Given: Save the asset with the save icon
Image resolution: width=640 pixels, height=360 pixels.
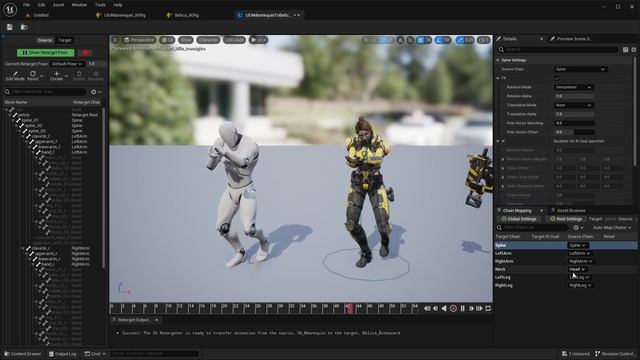Looking at the screenshot, I should click(9, 27).
